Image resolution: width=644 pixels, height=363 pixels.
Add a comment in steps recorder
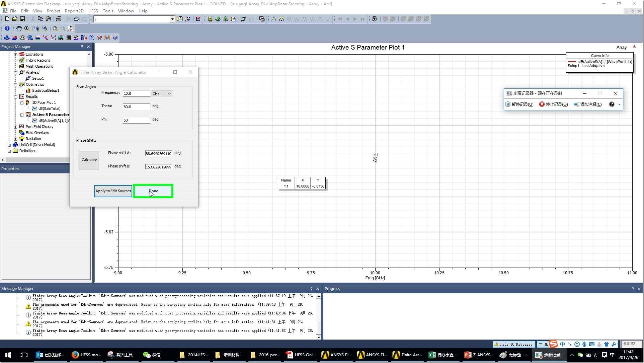[x=587, y=104]
